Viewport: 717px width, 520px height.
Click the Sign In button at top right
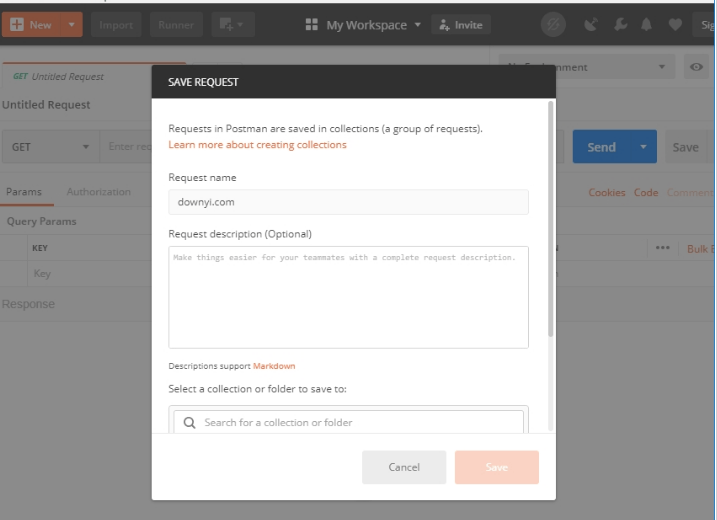[x=705, y=25]
